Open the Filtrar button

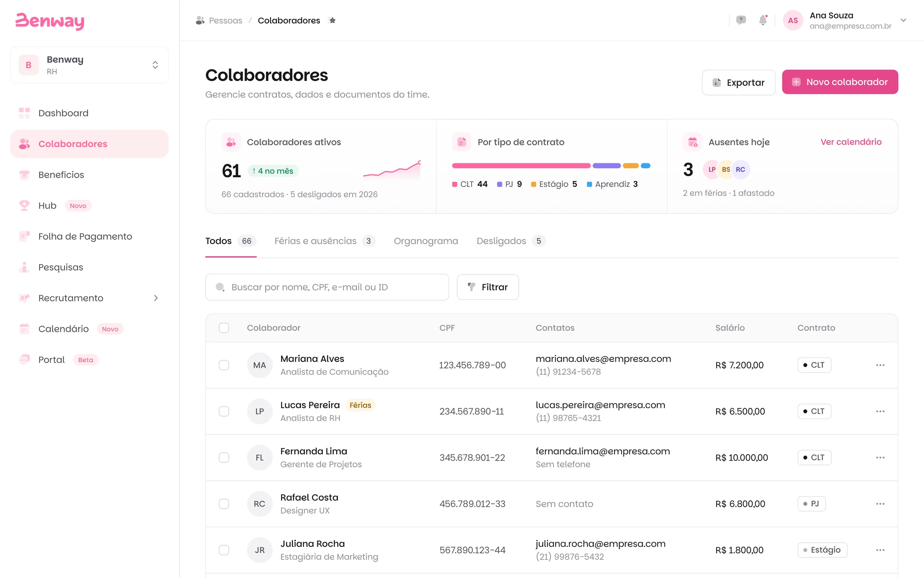[x=487, y=287]
